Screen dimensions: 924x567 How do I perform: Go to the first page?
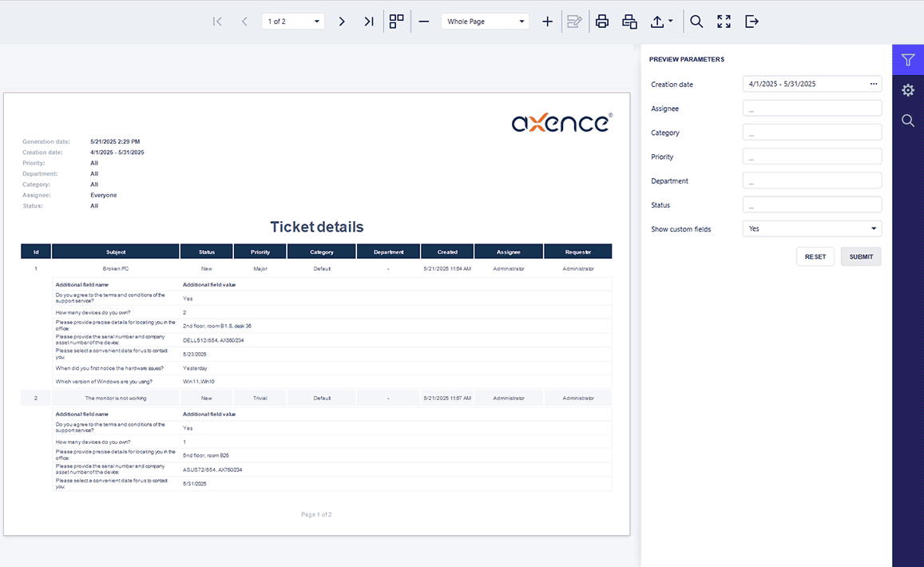(217, 22)
